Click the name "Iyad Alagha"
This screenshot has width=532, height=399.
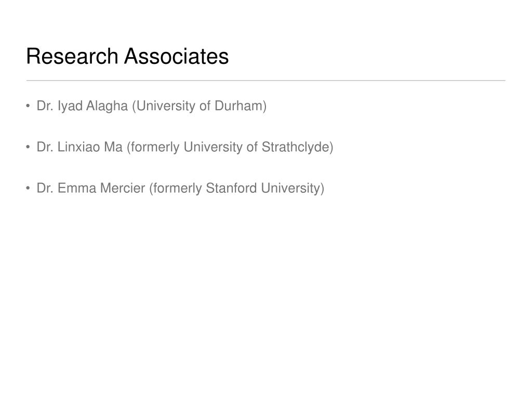click(92, 106)
